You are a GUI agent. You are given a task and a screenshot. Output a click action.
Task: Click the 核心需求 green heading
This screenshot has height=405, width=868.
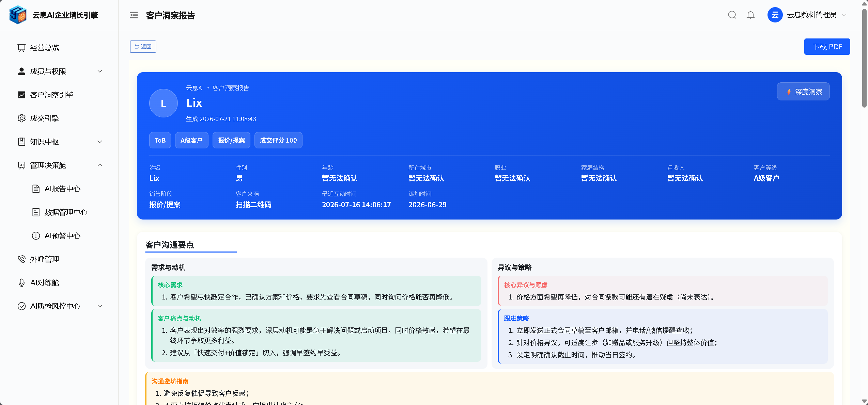tap(170, 285)
